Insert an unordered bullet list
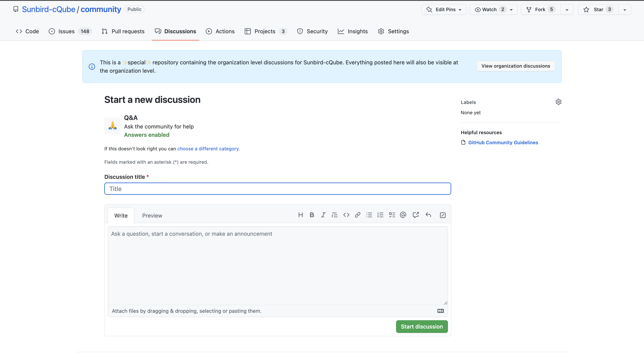 pos(369,215)
